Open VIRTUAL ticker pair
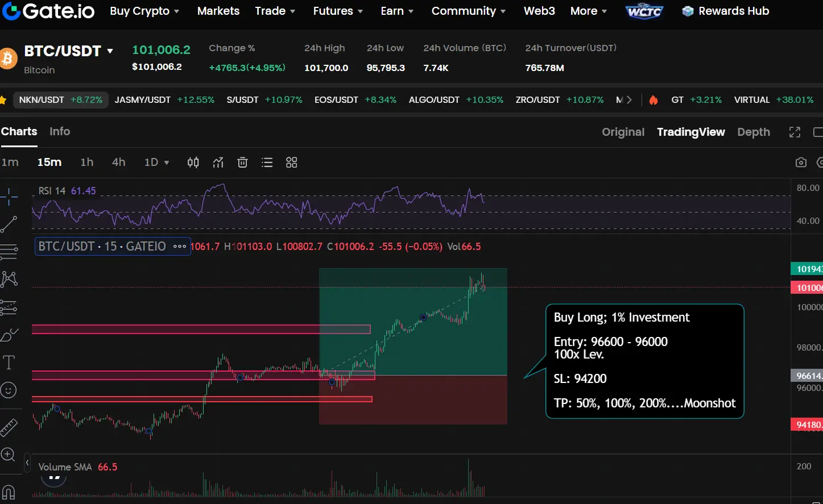Image resolution: width=823 pixels, height=504 pixels. [774, 100]
